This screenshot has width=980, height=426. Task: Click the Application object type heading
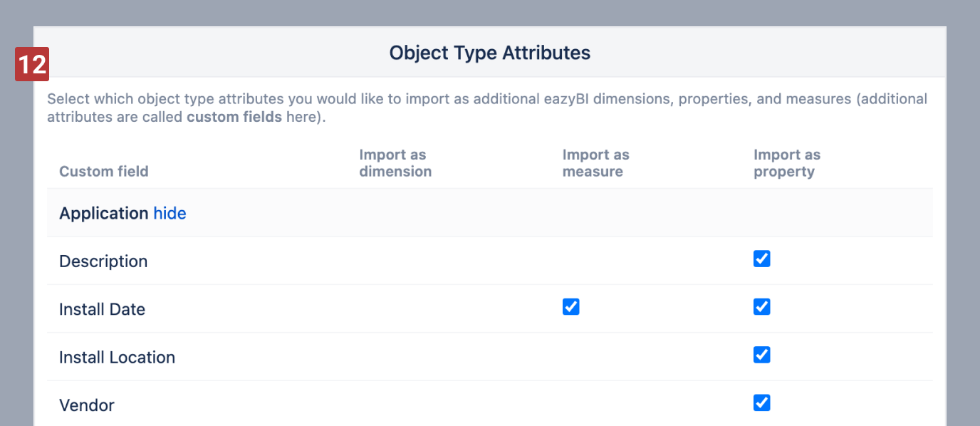pyautogui.click(x=104, y=213)
